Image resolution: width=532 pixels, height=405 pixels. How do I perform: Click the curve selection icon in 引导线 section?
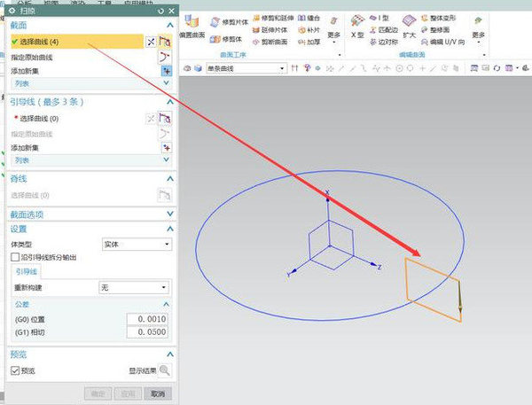pyautogui.click(x=165, y=119)
